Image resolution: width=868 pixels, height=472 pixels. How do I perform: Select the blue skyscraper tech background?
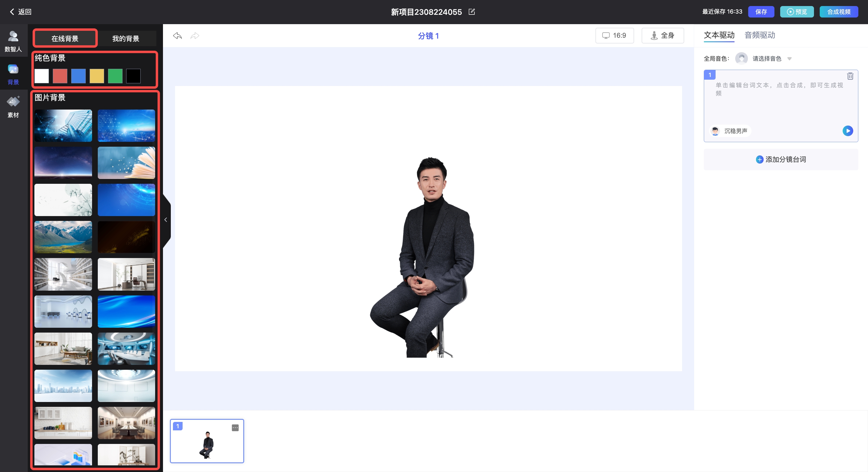(63, 126)
